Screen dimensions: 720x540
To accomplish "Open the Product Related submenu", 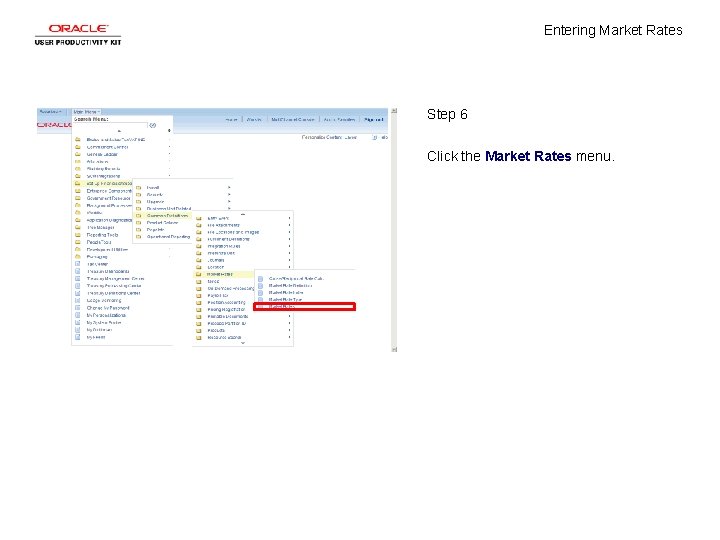I will 162,222.
